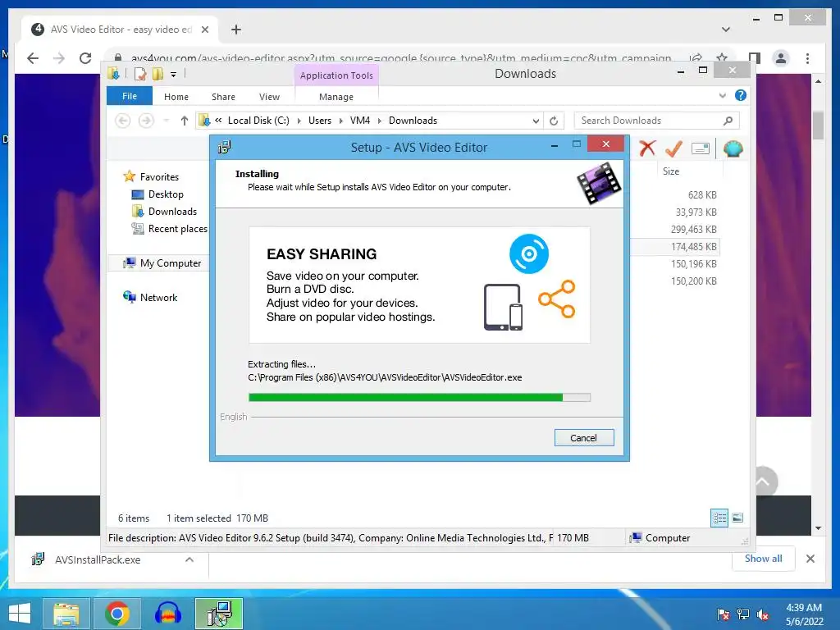Screen dimensions: 840x630
Task: Expand AVSInstallPack.exe download options chevron
Action: point(189,559)
